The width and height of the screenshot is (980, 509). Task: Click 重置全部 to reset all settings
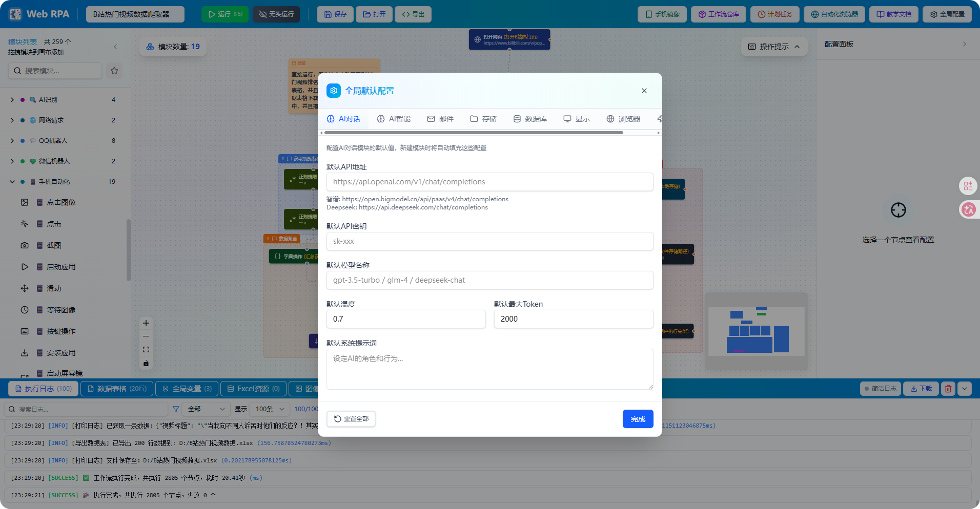[x=351, y=418]
